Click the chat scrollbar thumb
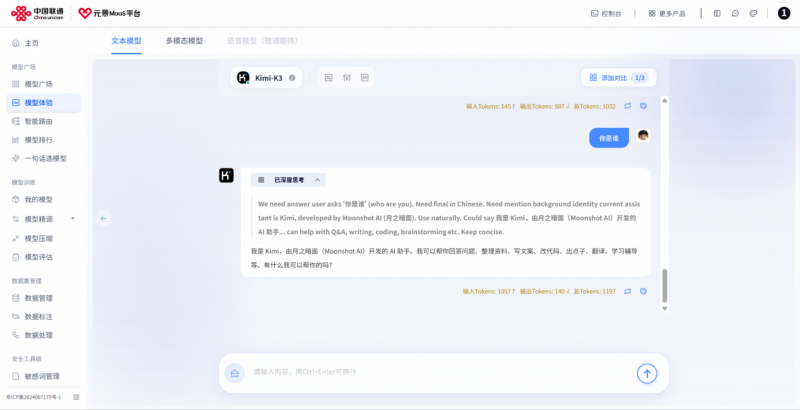This screenshot has width=800, height=410. (x=664, y=286)
